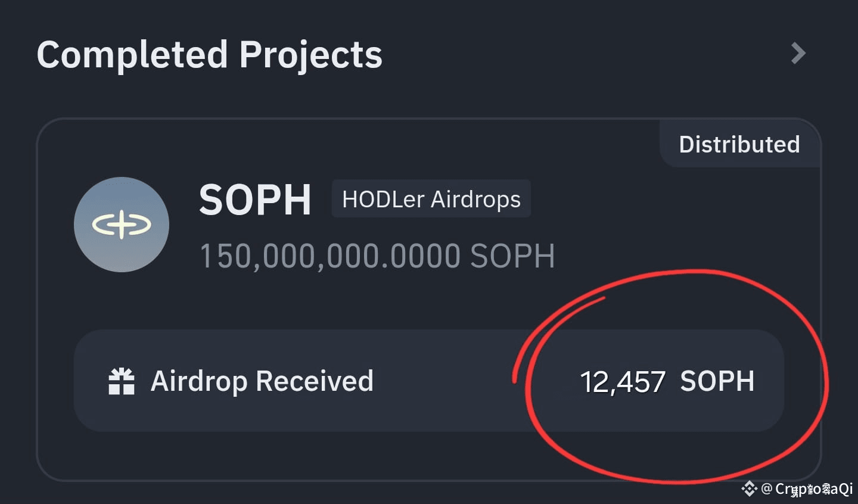Tap the word Airdrops in HODLer tag
Viewport: 858px width, 504px height.
click(x=475, y=200)
